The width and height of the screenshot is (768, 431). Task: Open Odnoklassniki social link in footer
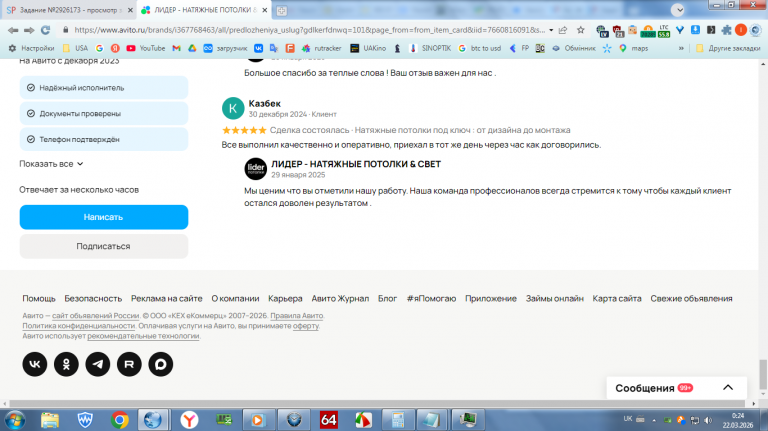pos(66,364)
